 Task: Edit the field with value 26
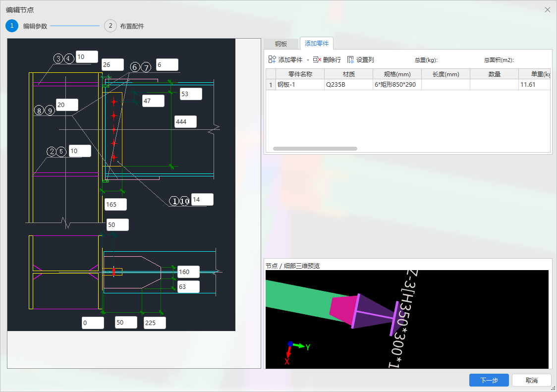[112, 65]
